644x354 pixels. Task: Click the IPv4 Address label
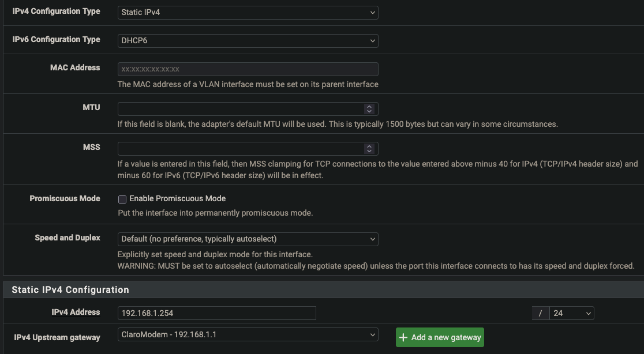pos(76,312)
